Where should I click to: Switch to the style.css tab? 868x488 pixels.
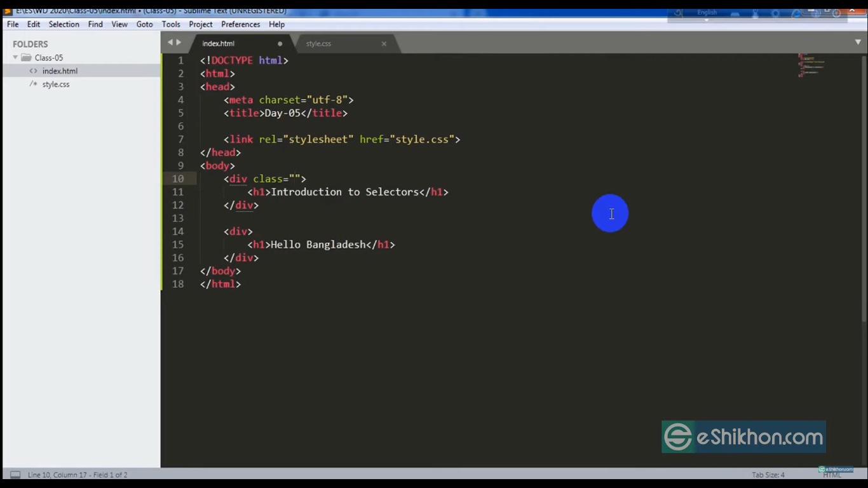point(318,43)
